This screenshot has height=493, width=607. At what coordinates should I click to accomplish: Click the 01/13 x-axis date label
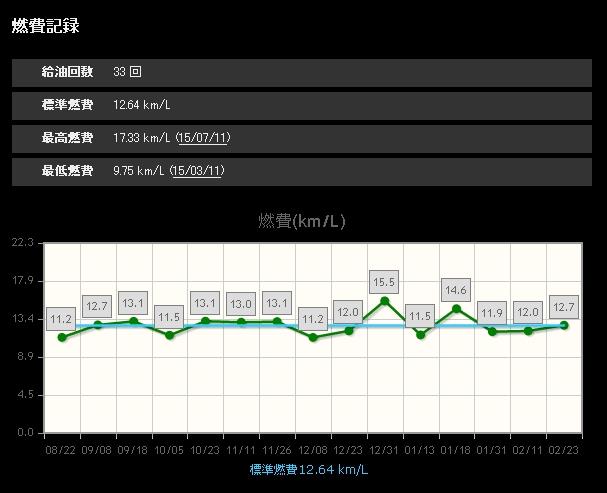(420, 450)
